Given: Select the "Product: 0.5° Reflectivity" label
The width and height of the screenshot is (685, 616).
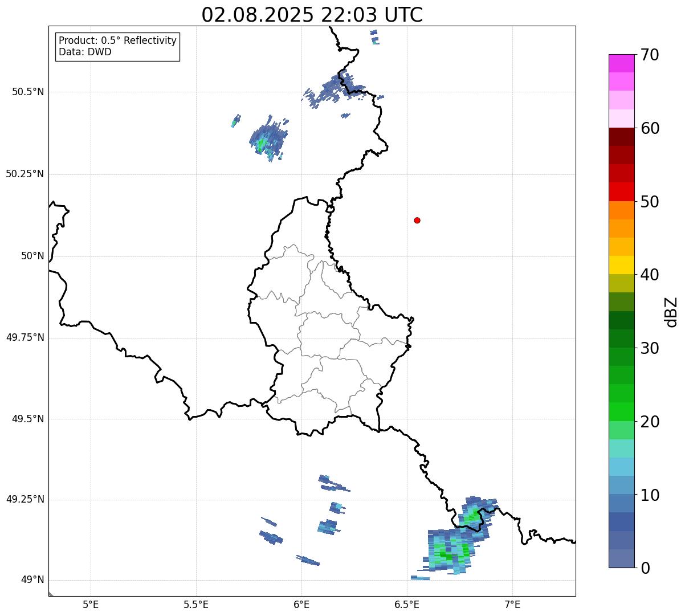Looking at the screenshot, I should (117, 41).
